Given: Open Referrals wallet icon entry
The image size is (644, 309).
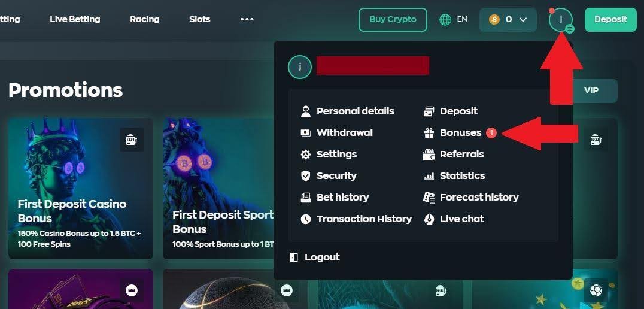Looking at the screenshot, I should [x=429, y=154].
